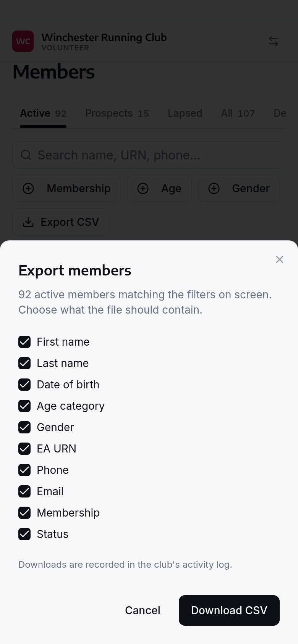This screenshot has height=644, width=298.
Task: Toggle the Date of birth checkbox
Action: pyautogui.click(x=24, y=385)
